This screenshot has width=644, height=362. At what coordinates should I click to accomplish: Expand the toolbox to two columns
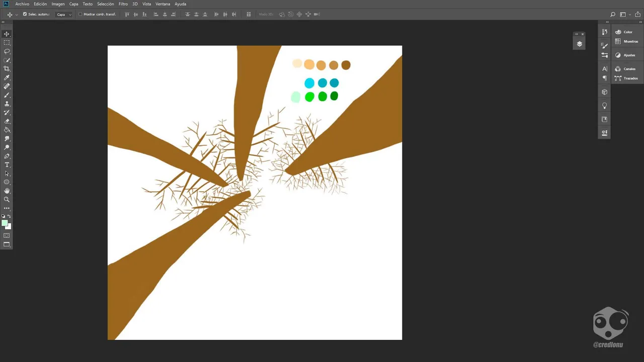(3, 22)
